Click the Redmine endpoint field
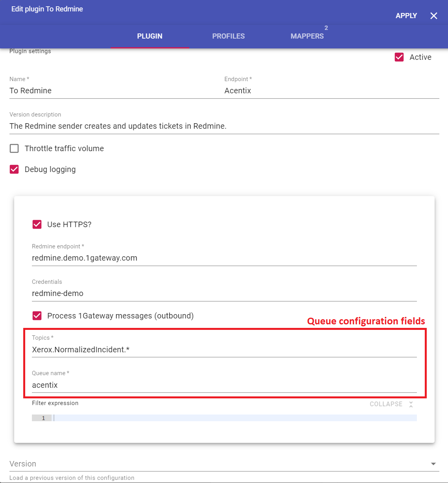This screenshot has height=483, width=448. click(x=224, y=258)
